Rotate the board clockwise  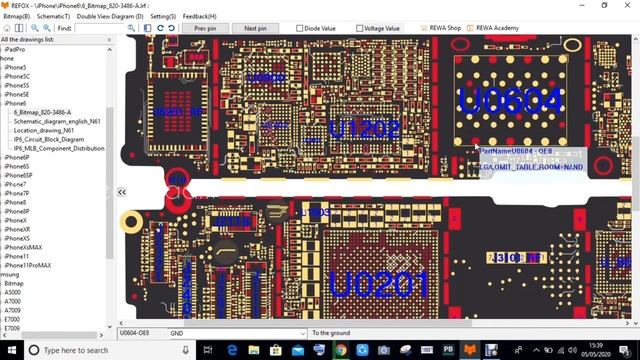[x=160, y=28]
